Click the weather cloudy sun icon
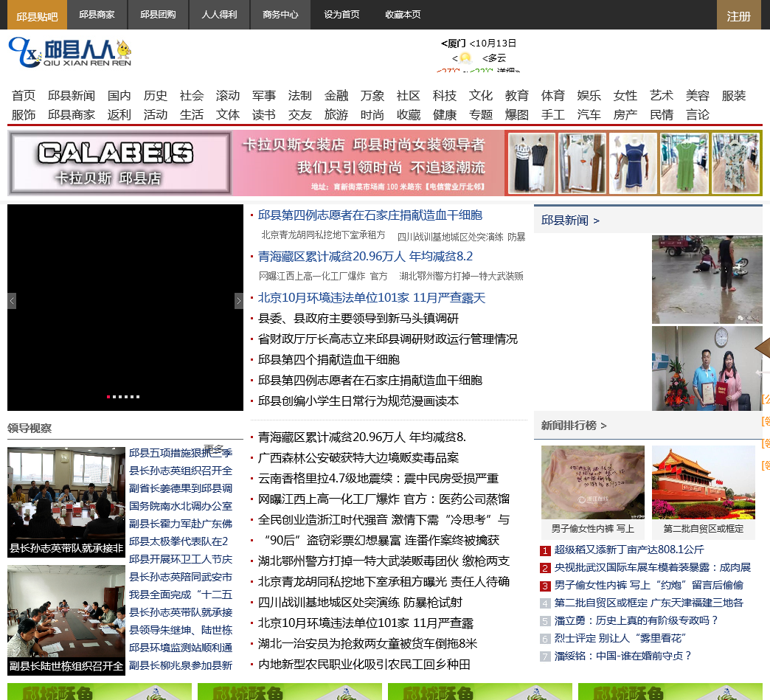 (465, 58)
